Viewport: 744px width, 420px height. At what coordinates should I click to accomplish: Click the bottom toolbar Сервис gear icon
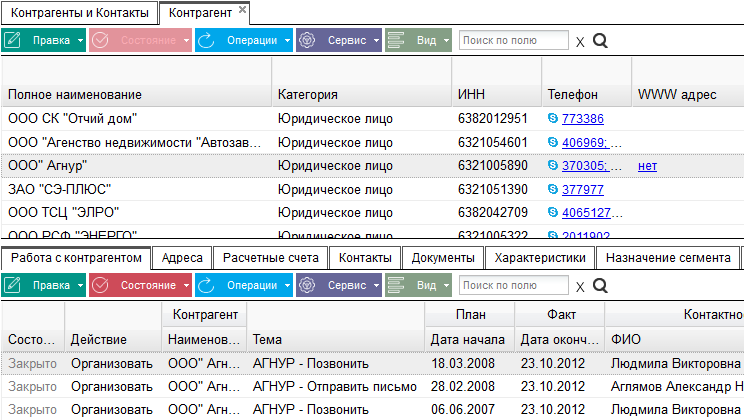307,285
